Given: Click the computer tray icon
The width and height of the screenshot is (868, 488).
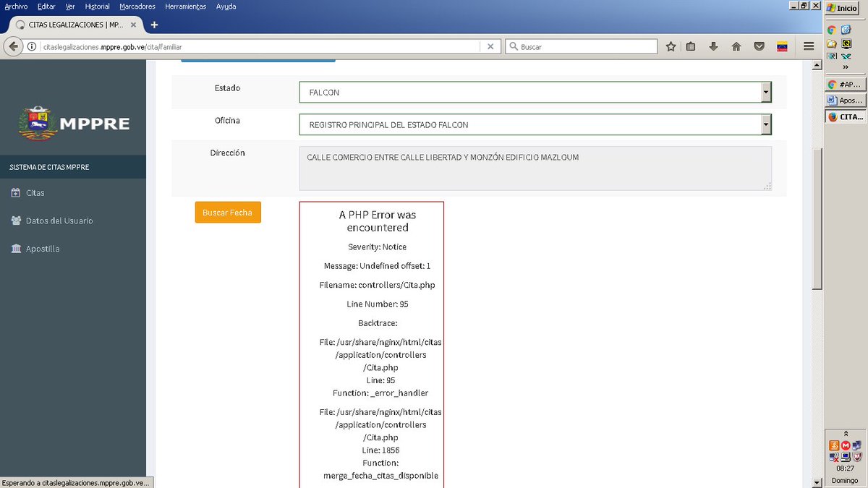Looking at the screenshot, I should pyautogui.click(x=846, y=457).
